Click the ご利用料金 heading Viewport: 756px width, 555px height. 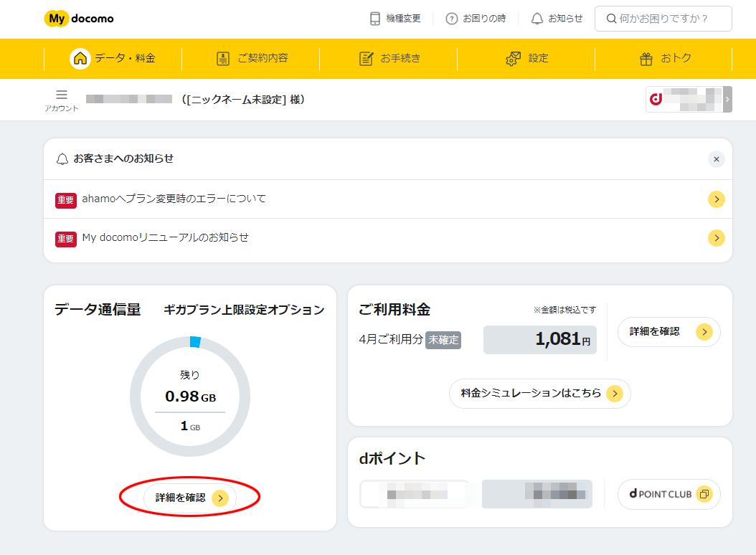(394, 310)
